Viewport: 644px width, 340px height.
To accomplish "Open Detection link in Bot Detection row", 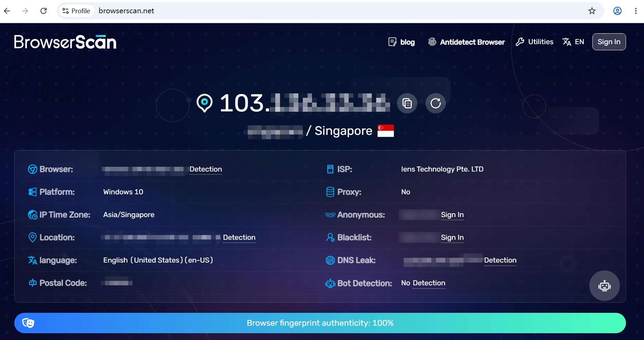I will click(x=429, y=283).
